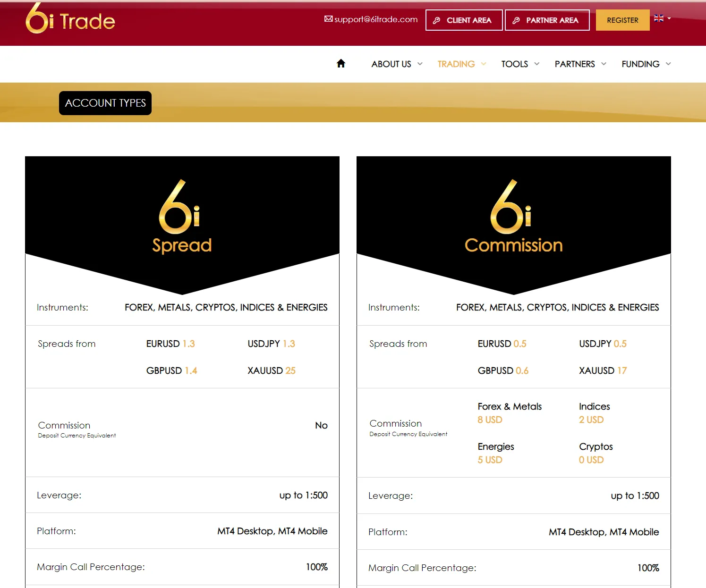Go to the home page icon

pos(341,64)
